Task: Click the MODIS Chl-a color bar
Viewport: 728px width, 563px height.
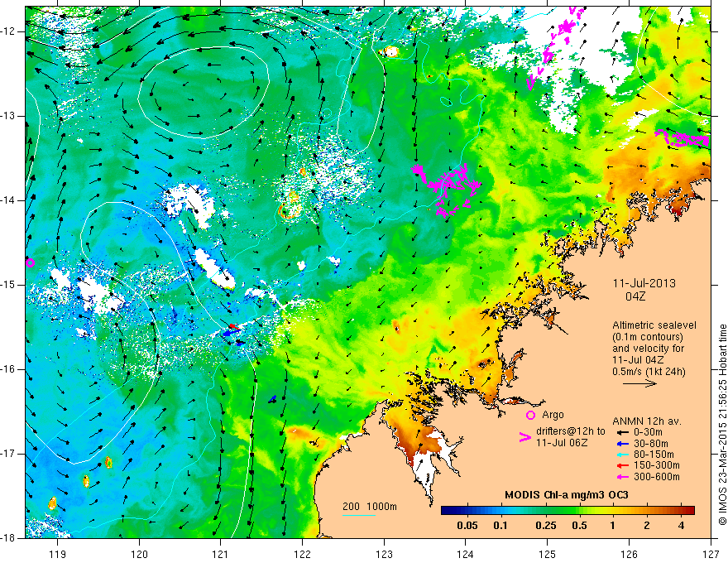Action: click(x=568, y=510)
